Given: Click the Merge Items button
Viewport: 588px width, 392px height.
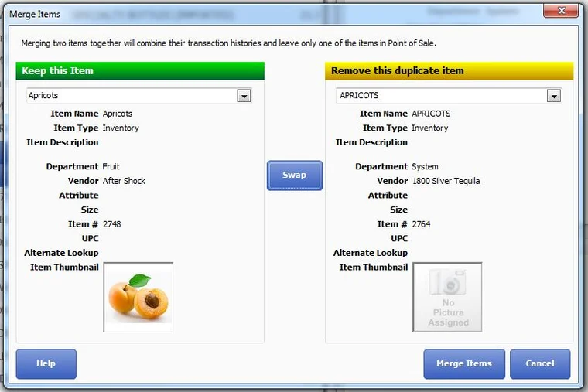Looking at the screenshot, I should [x=464, y=363].
